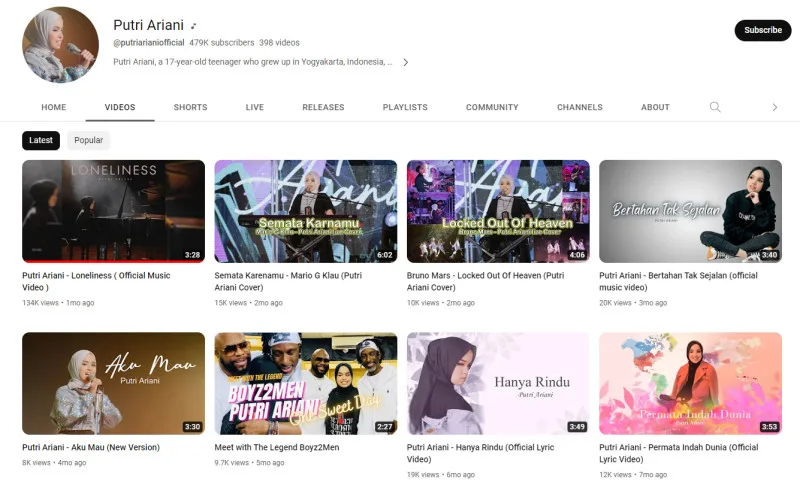Select the Latest filter chip
The height and width of the screenshot is (494, 800).
point(41,141)
